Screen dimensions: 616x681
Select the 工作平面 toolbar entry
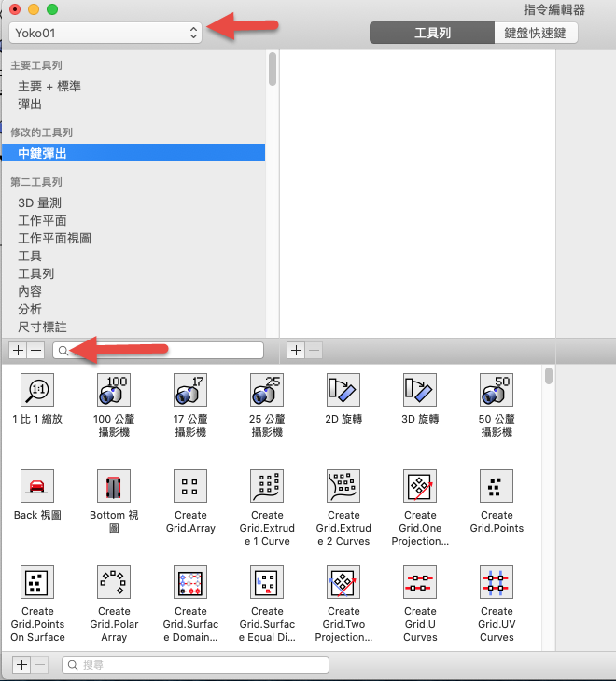click(42, 221)
